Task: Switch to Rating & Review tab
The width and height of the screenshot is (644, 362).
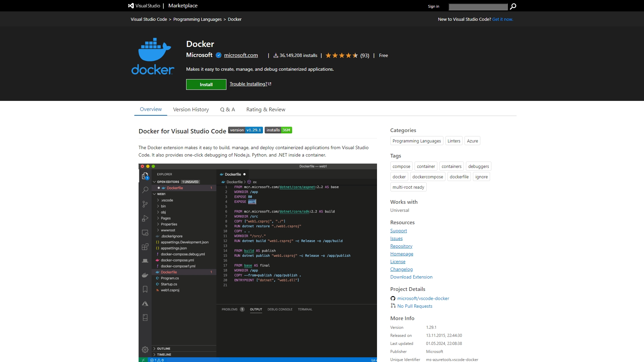Action: [x=266, y=110]
